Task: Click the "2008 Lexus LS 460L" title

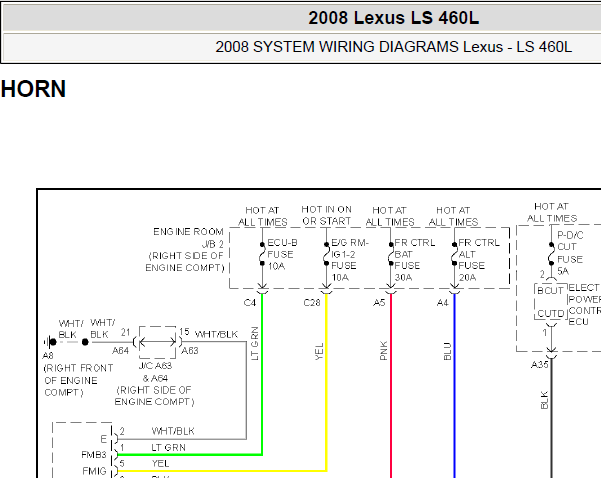Action: (x=394, y=18)
